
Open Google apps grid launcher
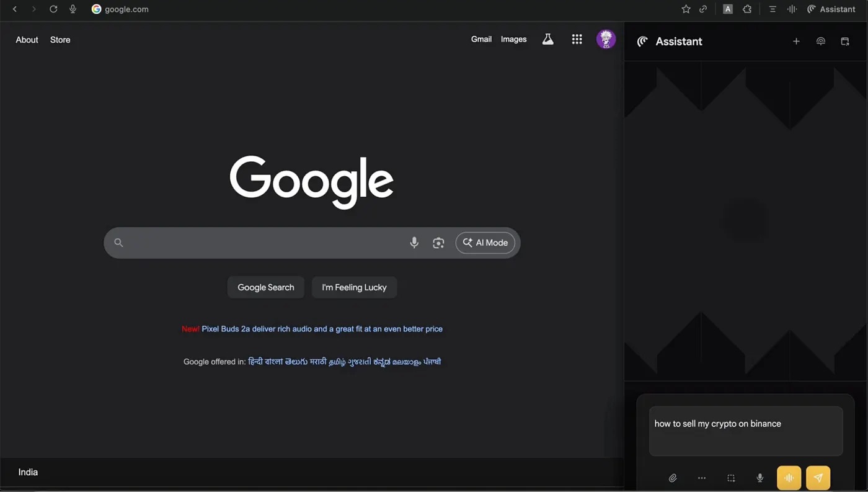point(577,38)
